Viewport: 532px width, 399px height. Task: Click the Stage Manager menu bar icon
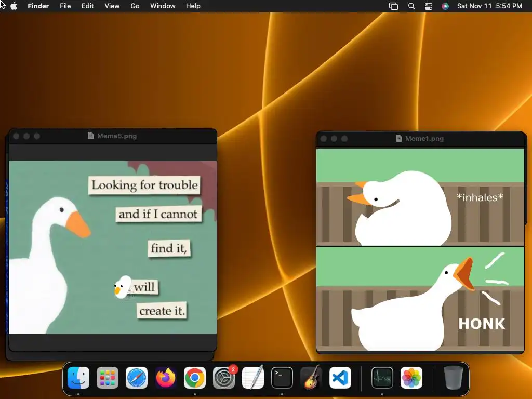(x=394, y=6)
